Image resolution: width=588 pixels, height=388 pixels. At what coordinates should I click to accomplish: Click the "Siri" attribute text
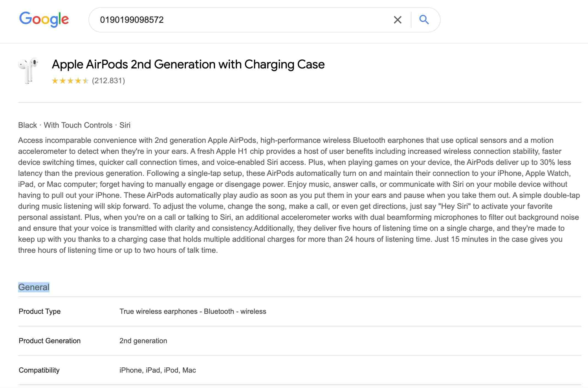[125, 125]
